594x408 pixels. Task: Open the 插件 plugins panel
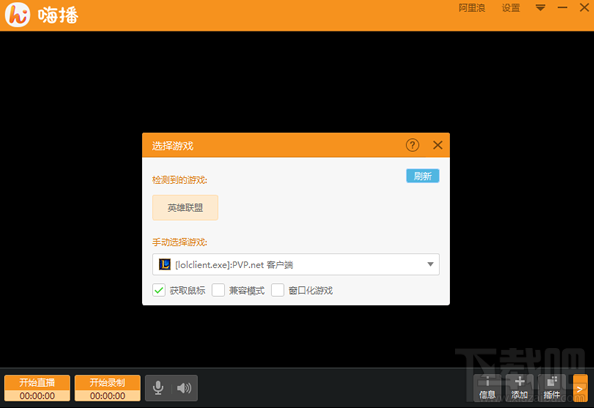point(552,388)
